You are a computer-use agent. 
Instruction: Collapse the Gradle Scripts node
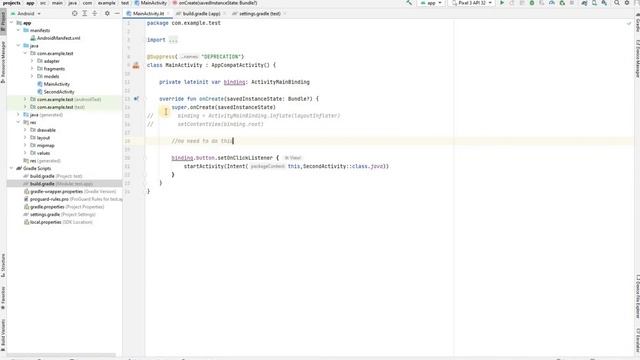pos(12,168)
